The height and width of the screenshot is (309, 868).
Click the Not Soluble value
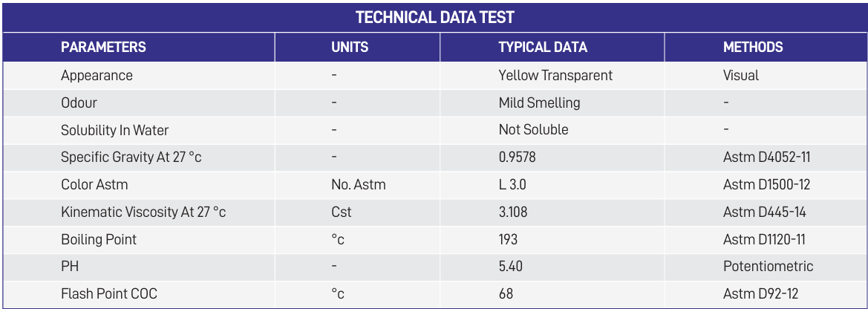pos(533,130)
